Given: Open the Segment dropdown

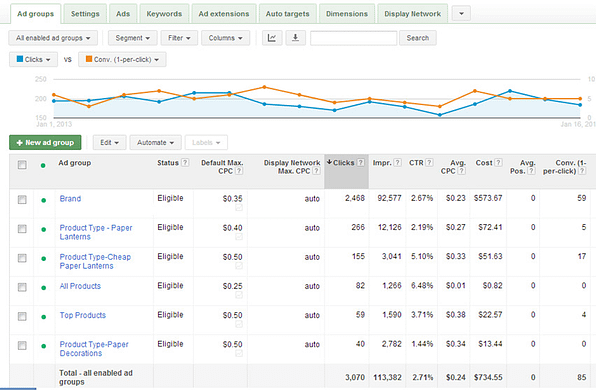Looking at the screenshot, I should pyautogui.click(x=133, y=38).
